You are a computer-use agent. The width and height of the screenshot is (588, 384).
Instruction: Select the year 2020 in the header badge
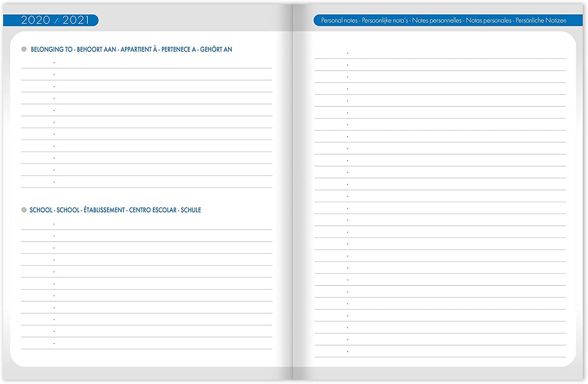36,20
